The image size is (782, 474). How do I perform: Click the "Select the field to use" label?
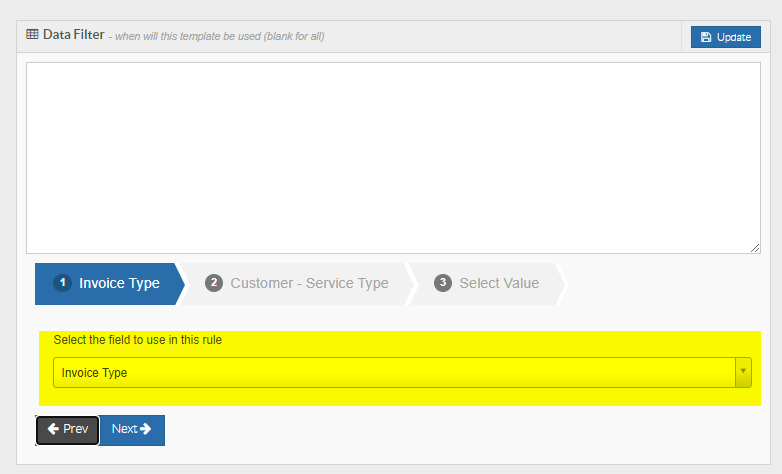tap(138, 340)
